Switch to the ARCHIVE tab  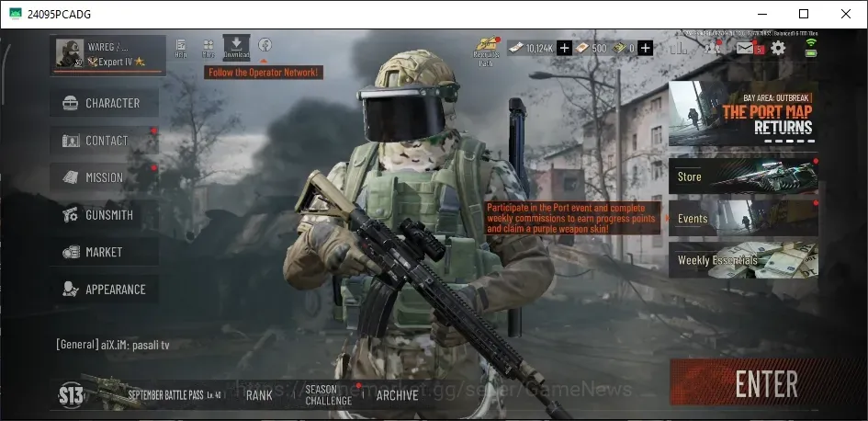(x=397, y=395)
